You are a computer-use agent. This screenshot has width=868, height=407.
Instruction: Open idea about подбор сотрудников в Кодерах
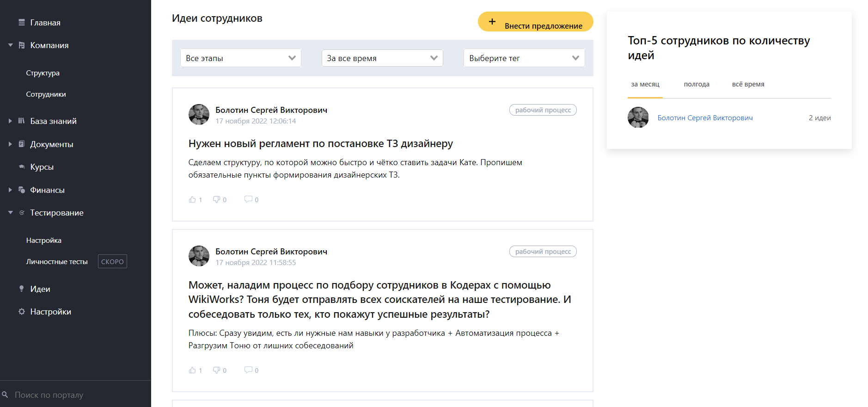(x=379, y=300)
